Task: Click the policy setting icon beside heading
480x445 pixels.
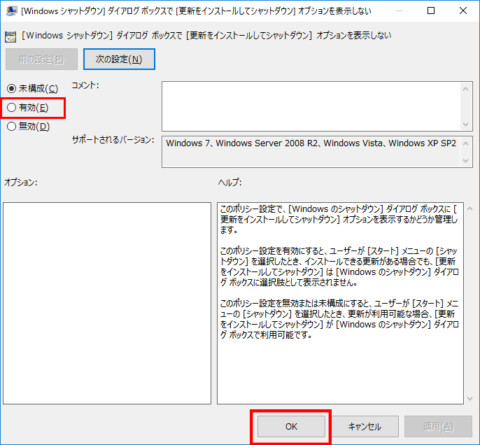Action: 11,36
